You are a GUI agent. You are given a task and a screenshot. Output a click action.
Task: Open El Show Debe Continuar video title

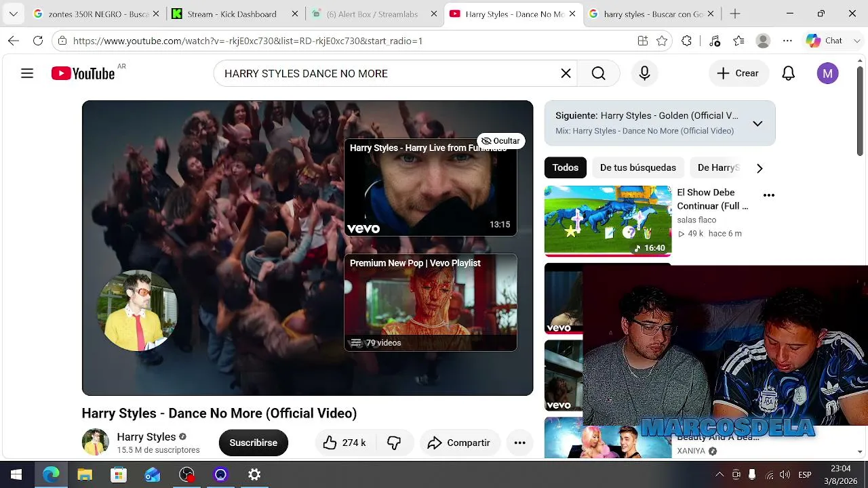(x=713, y=199)
